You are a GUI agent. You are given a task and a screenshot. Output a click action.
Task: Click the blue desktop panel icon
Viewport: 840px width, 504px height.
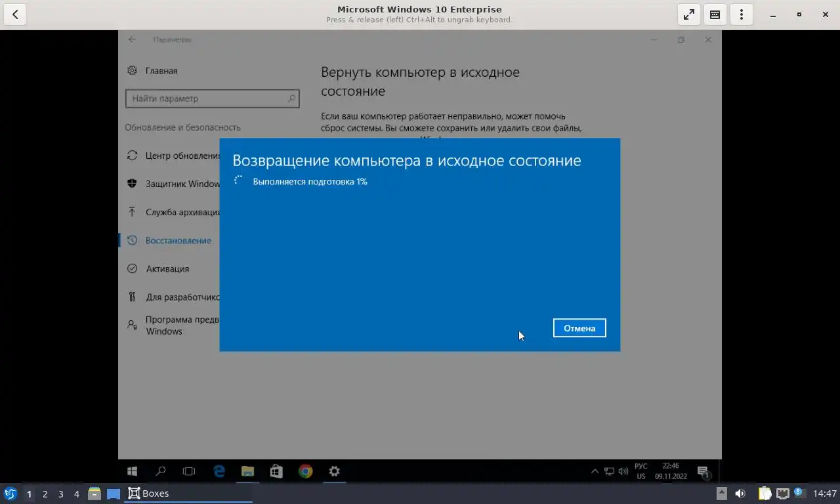tap(114, 493)
